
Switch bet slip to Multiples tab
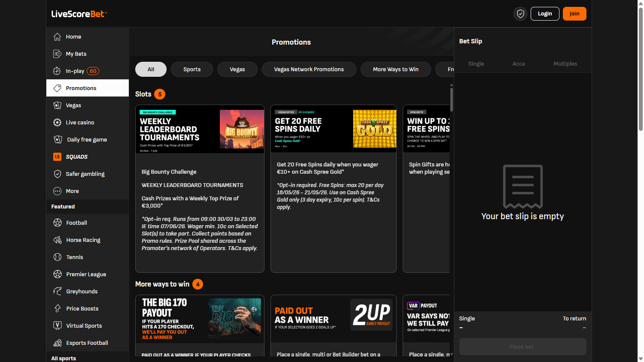(x=565, y=63)
